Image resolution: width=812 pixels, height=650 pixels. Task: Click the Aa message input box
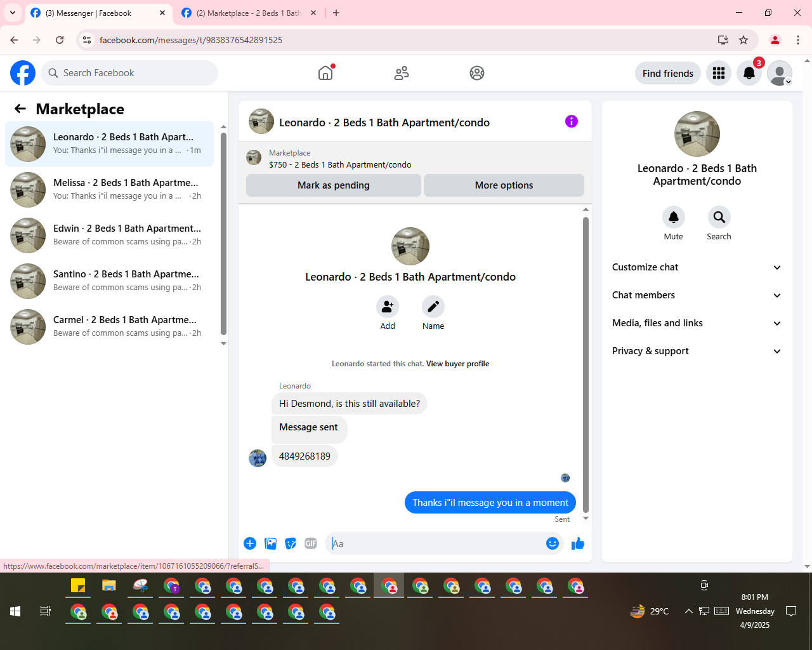point(435,543)
